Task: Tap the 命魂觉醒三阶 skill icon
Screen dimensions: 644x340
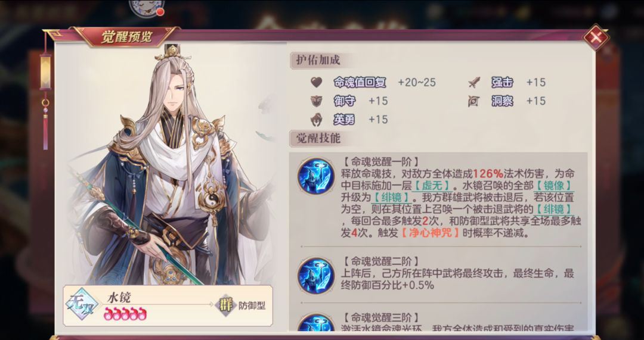Action: coord(316,322)
